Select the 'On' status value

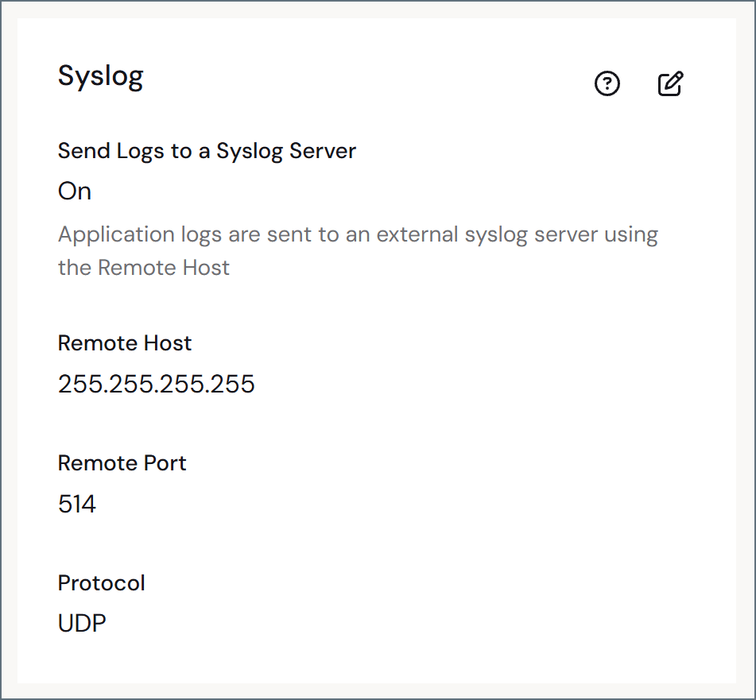click(75, 191)
